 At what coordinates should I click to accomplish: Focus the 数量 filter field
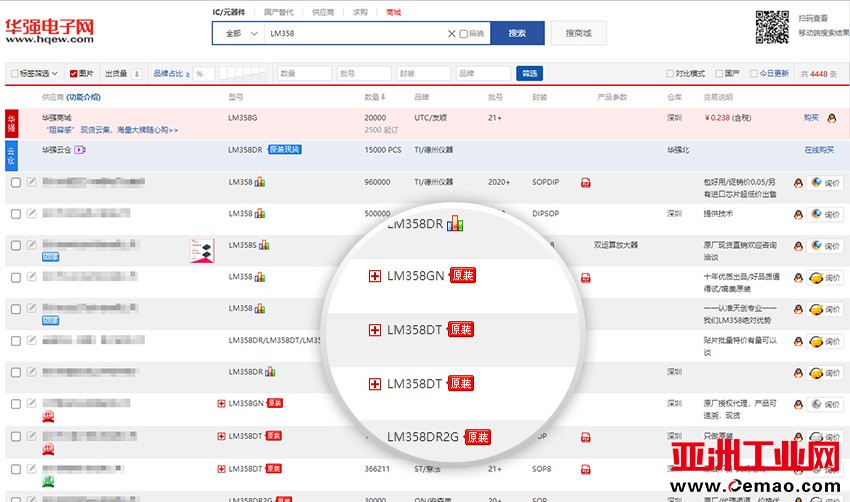click(x=305, y=73)
